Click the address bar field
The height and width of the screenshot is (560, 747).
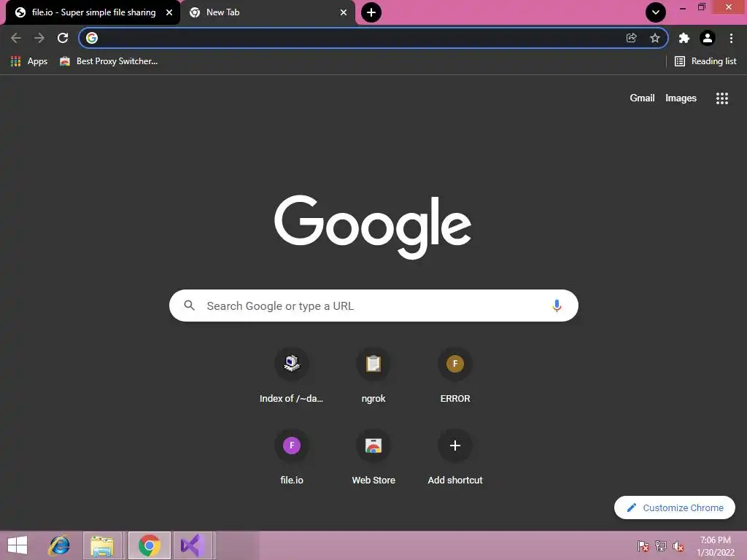(373, 38)
